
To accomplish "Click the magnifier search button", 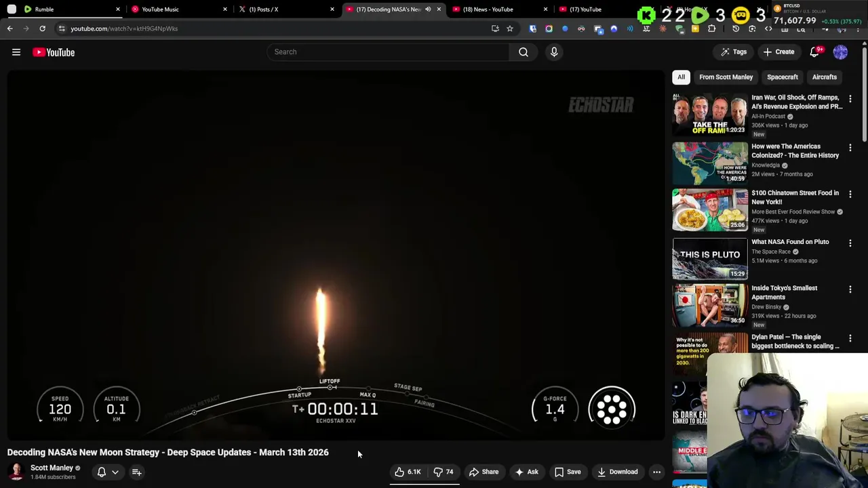I will [x=524, y=52].
